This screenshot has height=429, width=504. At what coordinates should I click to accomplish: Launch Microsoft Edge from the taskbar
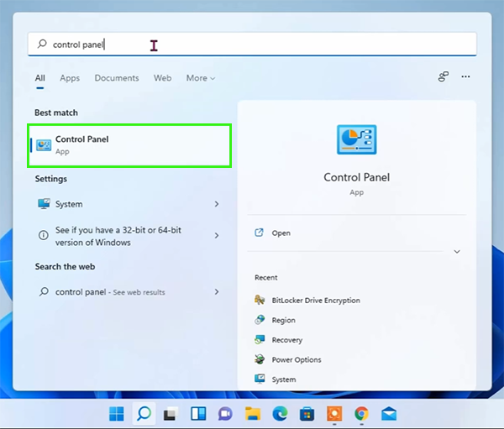click(x=280, y=414)
